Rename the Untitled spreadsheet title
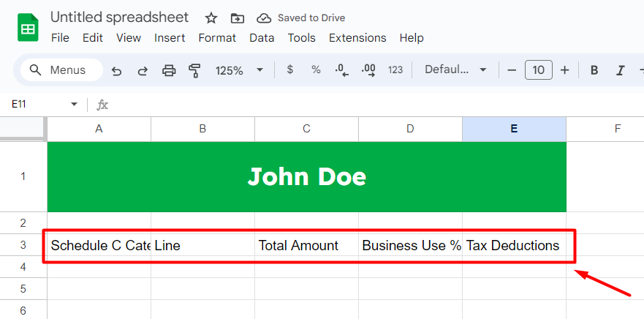644x319 pixels. 120,18
